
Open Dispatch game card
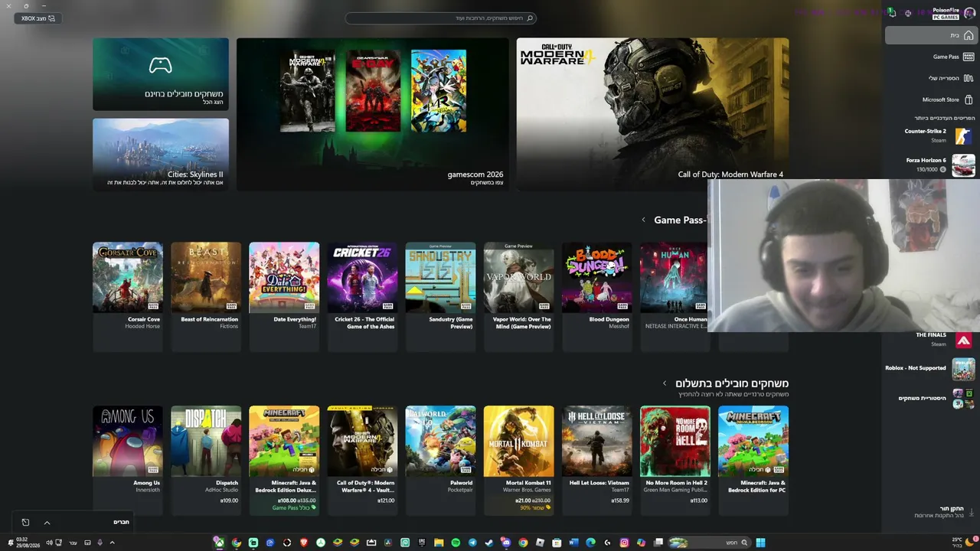[x=206, y=461]
